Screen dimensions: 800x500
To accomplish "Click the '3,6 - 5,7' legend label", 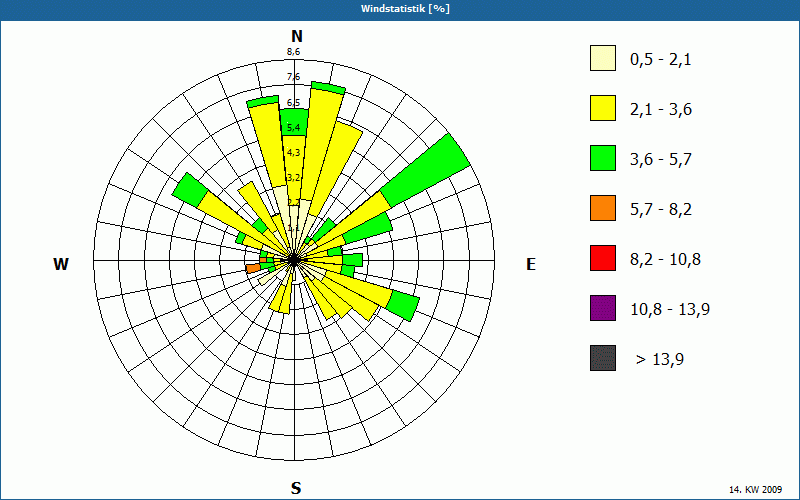I will (x=661, y=160).
